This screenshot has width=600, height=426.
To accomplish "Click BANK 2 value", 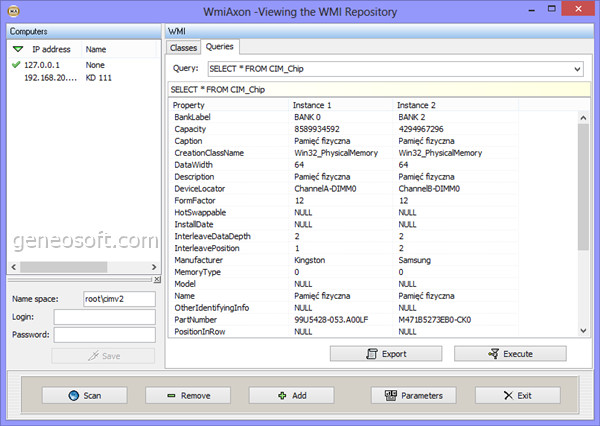I will [x=412, y=117].
